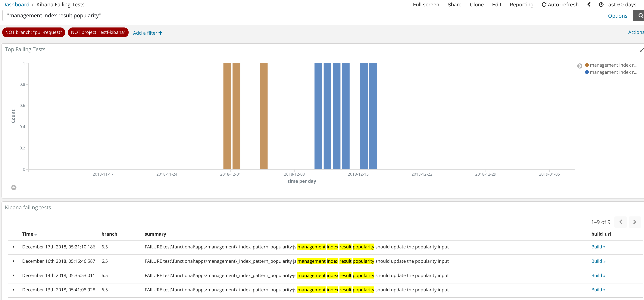Click the 6.5 branch value for December 13th
This screenshot has height=300, width=644.
105,290
